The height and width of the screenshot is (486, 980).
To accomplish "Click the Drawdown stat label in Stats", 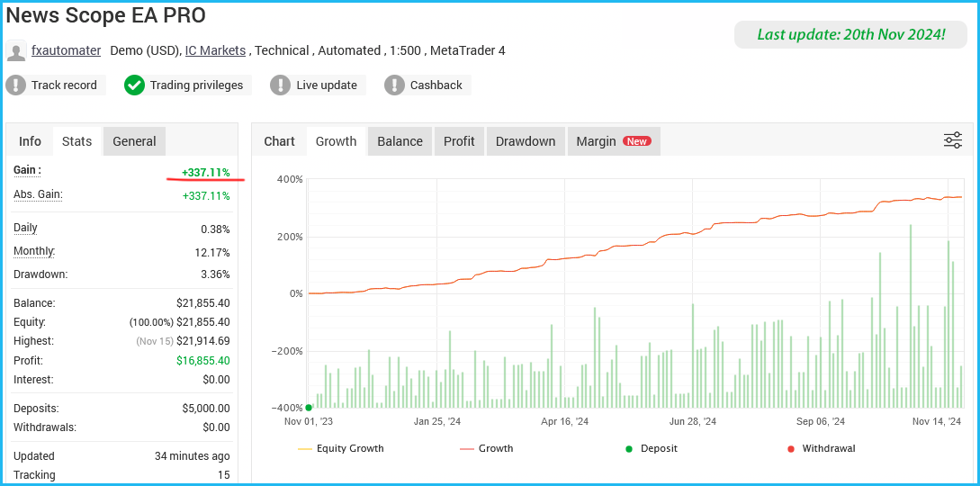I will (x=40, y=274).
